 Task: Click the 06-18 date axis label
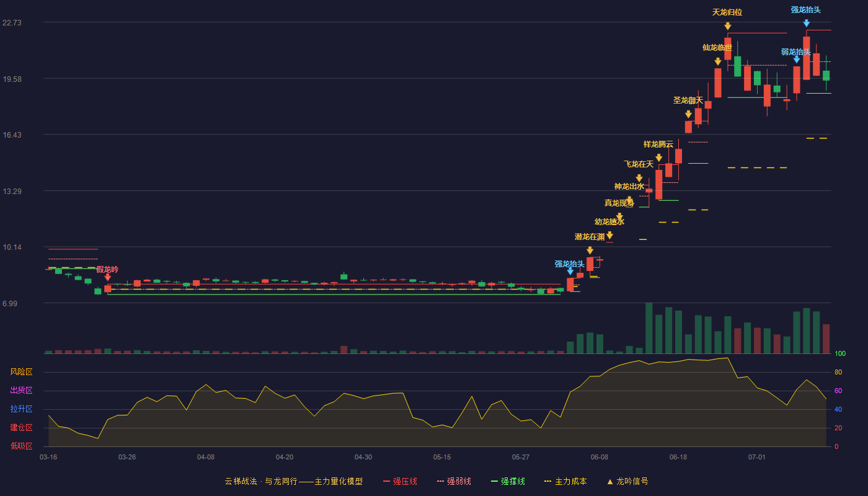[678, 457]
